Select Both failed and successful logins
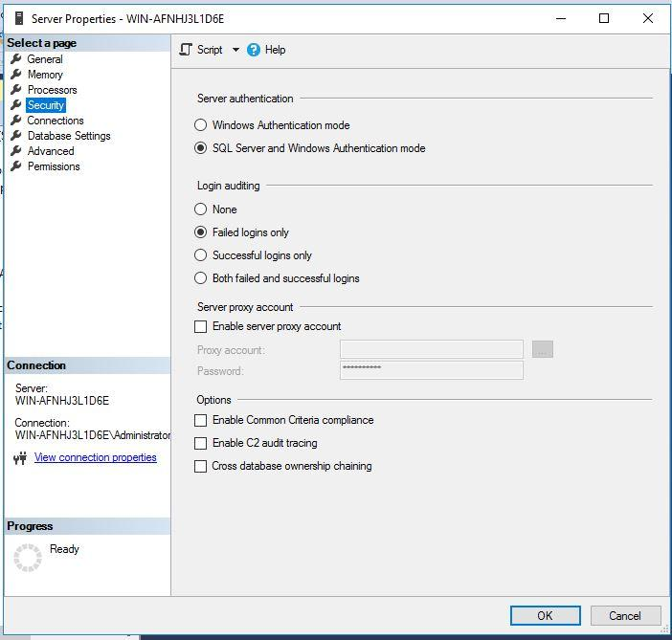This screenshot has width=672, height=640. [x=201, y=278]
